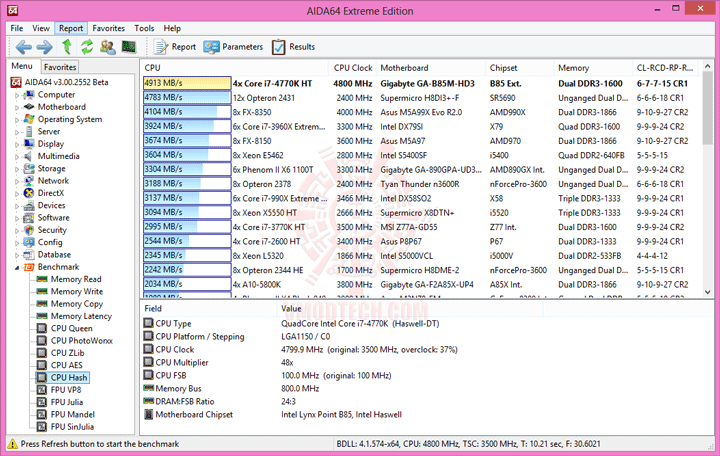Open the View menu

point(41,28)
